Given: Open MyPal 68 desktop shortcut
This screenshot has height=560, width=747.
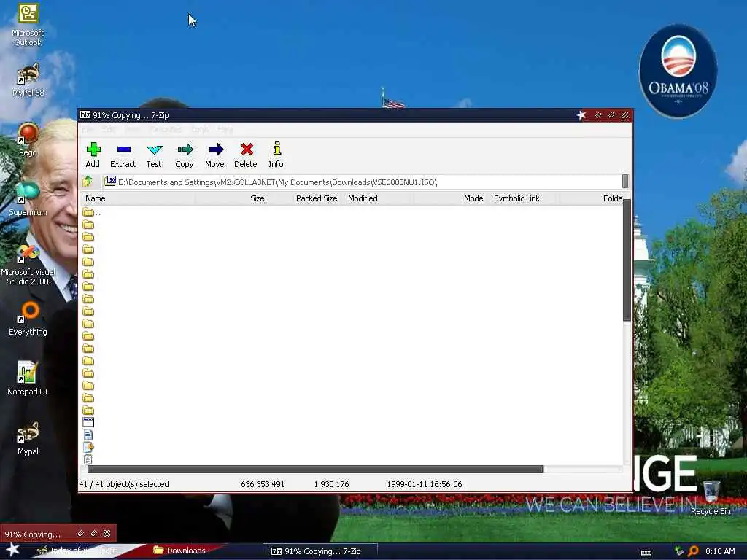Looking at the screenshot, I should pos(28,80).
